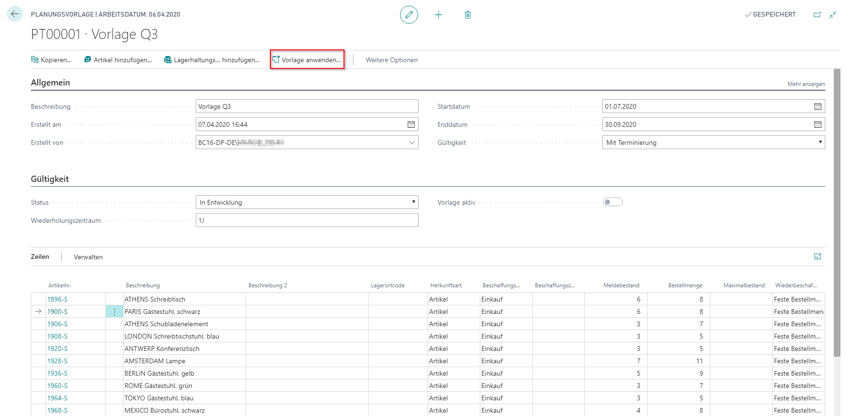This screenshot has height=416, width=868.
Task: Click cell AMSTERDAM Lampe
Action: 184,361
